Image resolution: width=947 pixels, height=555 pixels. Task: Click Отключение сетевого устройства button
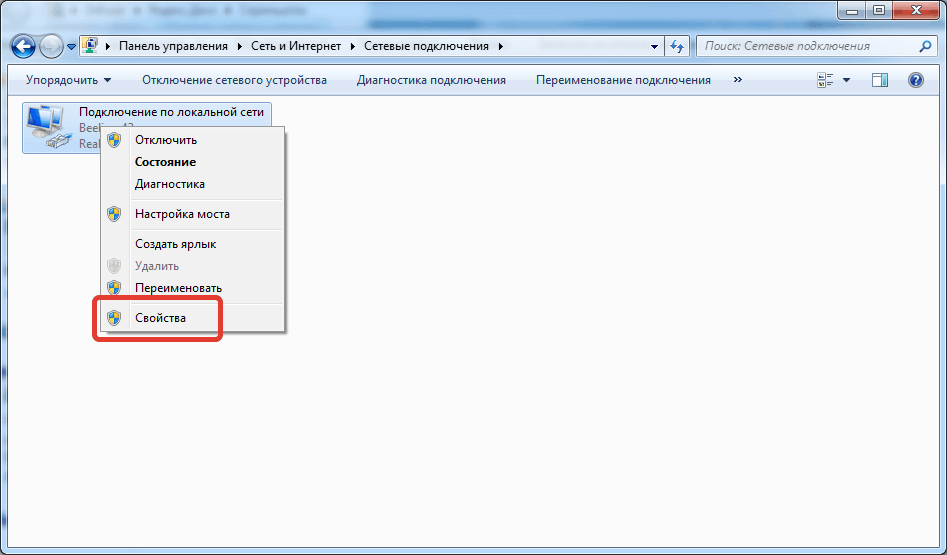click(234, 80)
